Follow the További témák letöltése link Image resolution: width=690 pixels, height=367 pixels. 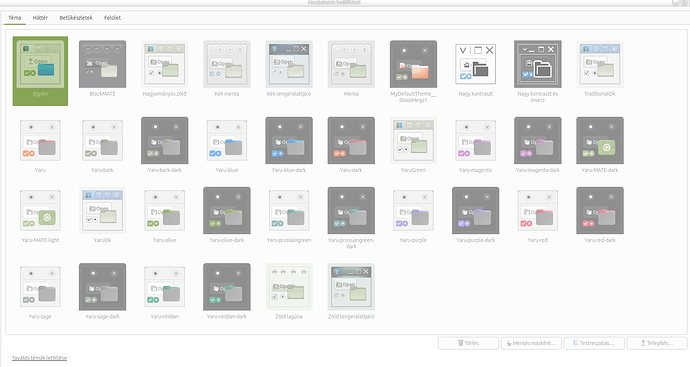[x=40, y=358]
